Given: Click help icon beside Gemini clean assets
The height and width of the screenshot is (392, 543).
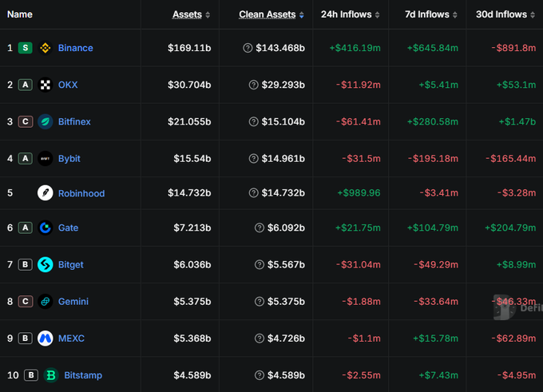Looking at the screenshot, I should [x=260, y=301].
